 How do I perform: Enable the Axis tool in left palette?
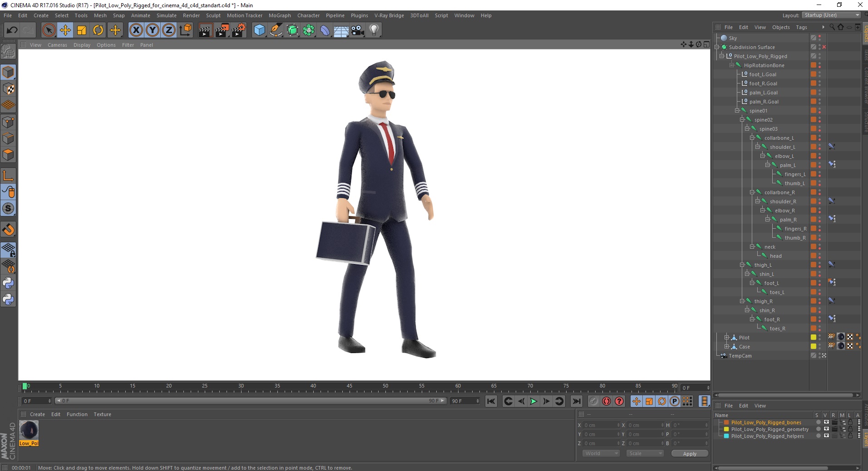coord(8,176)
